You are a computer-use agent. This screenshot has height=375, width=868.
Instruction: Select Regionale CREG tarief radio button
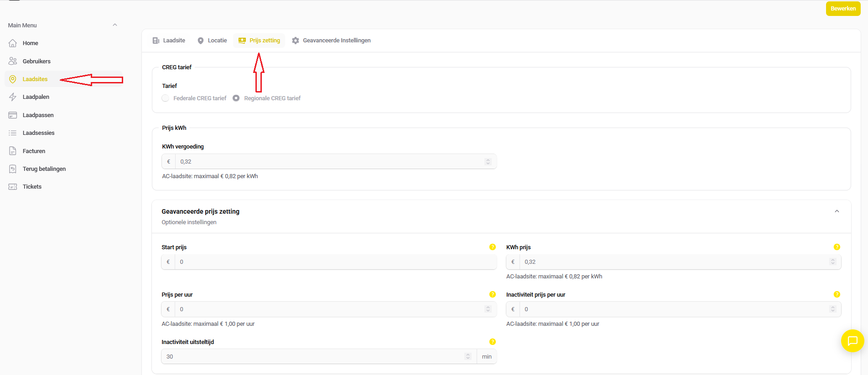[236, 98]
